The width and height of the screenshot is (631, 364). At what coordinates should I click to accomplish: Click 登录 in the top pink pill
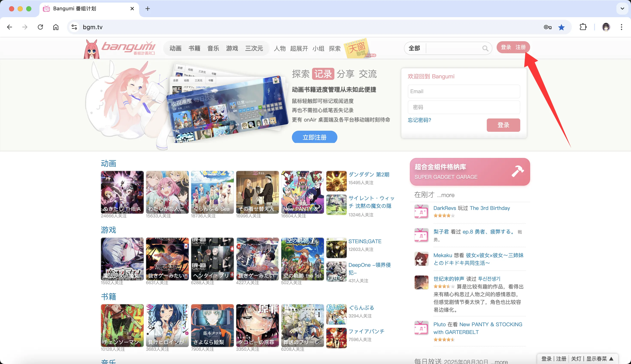pyautogui.click(x=506, y=47)
